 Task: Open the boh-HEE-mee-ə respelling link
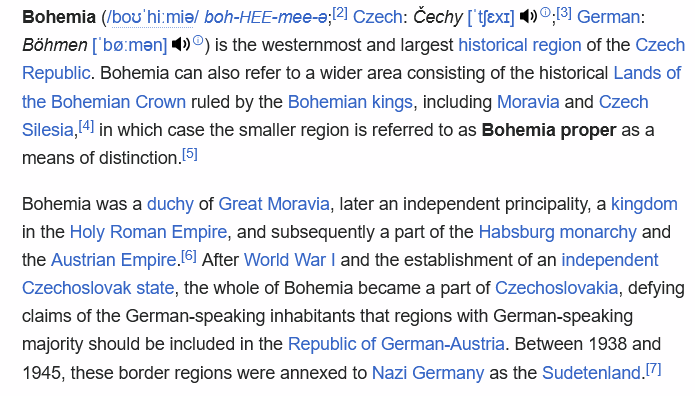click(266, 18)
